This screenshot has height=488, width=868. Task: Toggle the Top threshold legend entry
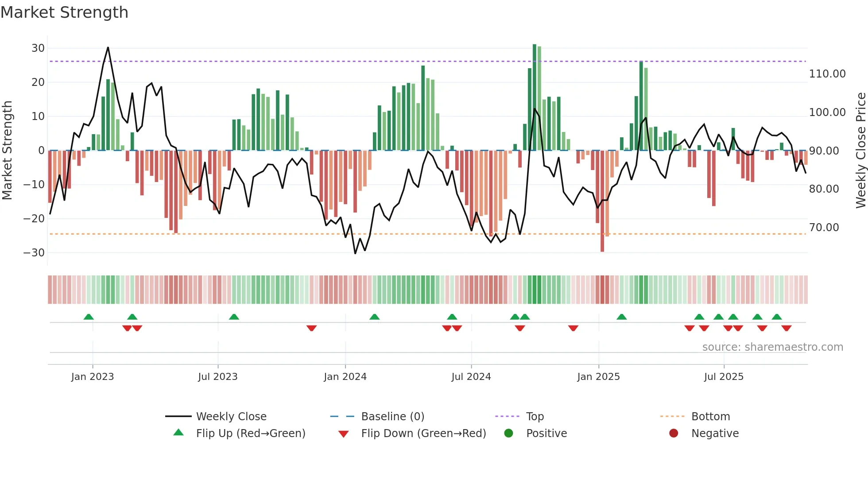pos(535,416)
